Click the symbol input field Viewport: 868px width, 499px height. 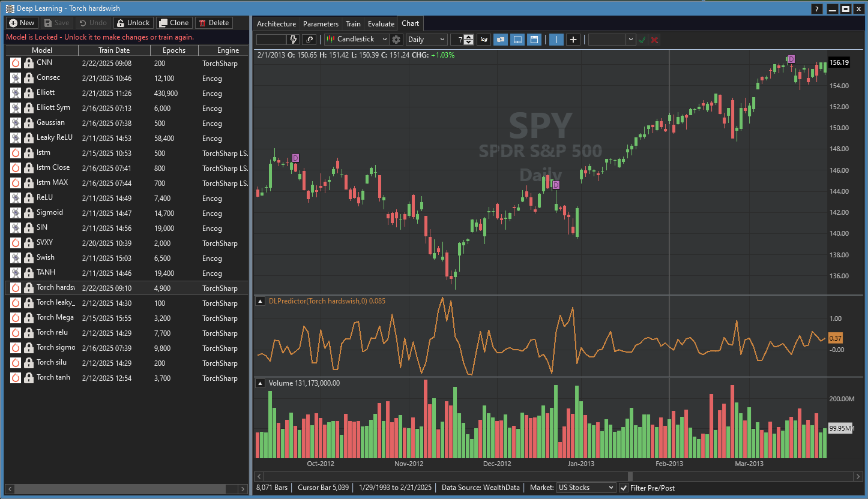click(271, 40)
